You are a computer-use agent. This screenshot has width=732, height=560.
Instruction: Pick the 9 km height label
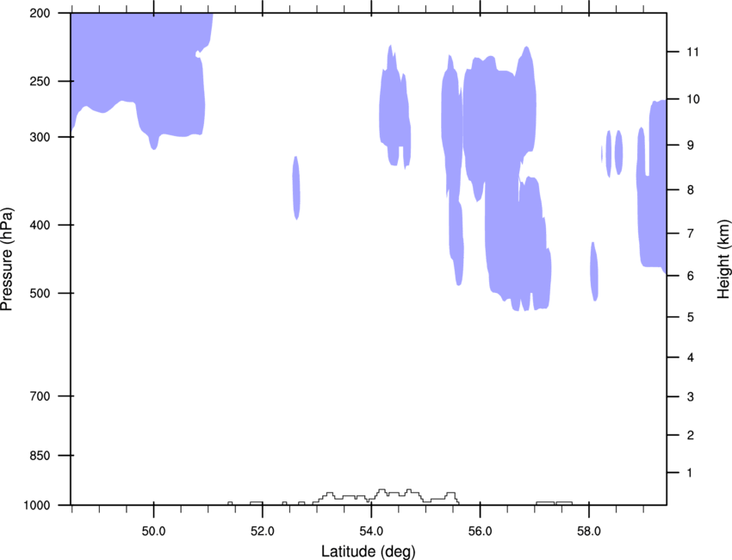690,146
